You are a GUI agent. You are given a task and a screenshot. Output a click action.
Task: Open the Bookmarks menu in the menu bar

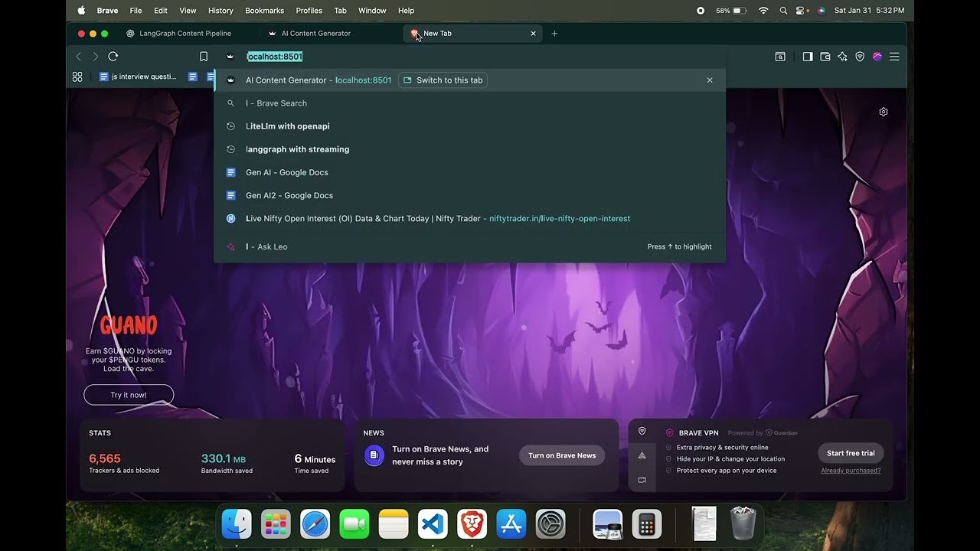264,11
